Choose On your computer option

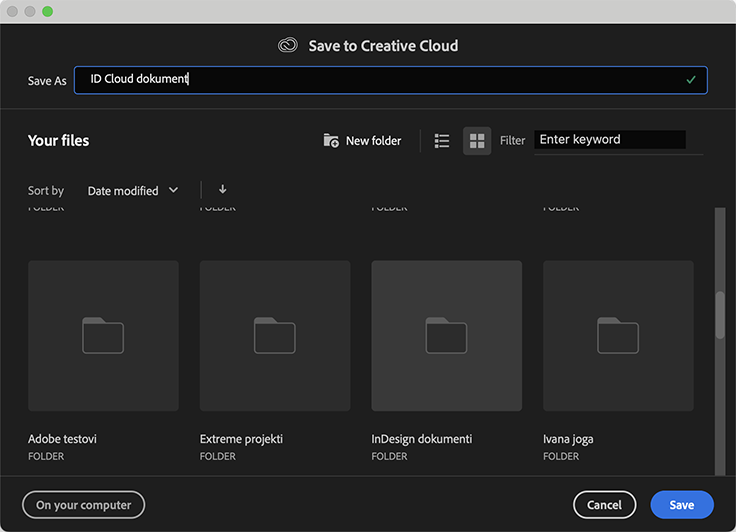pyautogui.click(x=83, y=505)
